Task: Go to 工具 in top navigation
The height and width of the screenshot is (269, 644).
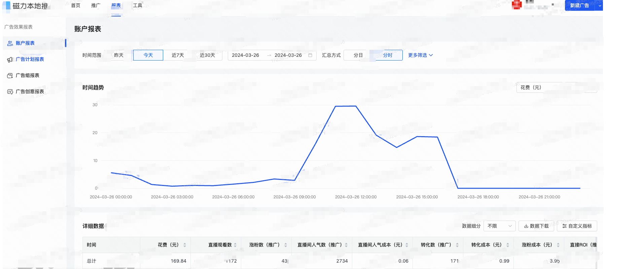Action: 137,5
